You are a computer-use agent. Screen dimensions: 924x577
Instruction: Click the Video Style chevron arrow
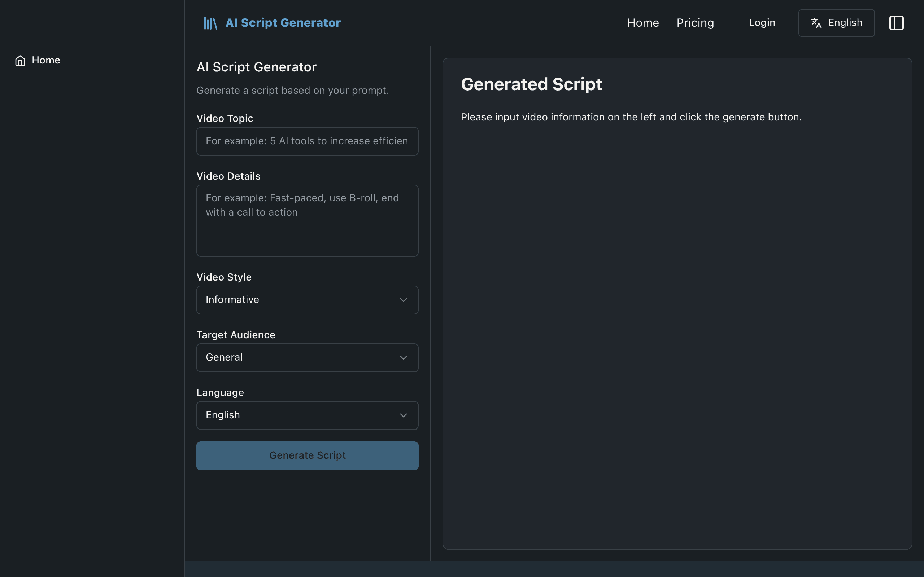click(403, 300)
